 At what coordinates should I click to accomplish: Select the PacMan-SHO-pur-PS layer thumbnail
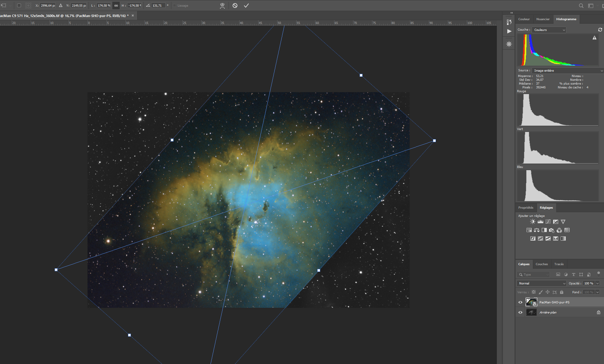531,302
